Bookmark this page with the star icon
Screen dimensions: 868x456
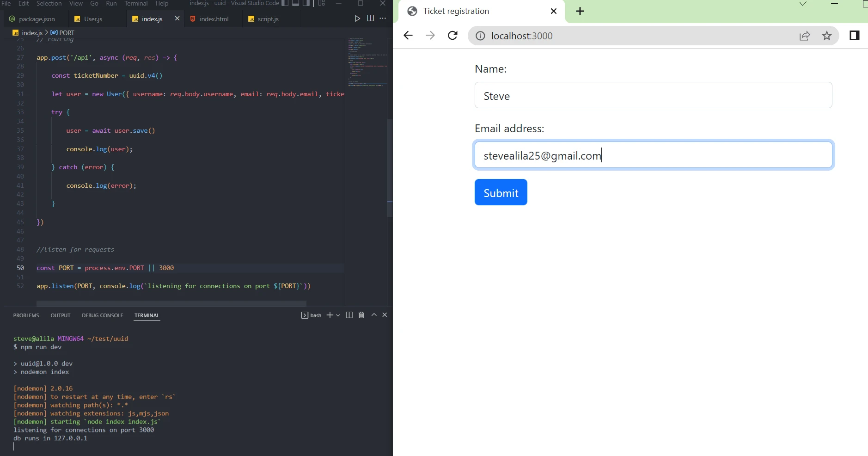(x=827, y=36)
